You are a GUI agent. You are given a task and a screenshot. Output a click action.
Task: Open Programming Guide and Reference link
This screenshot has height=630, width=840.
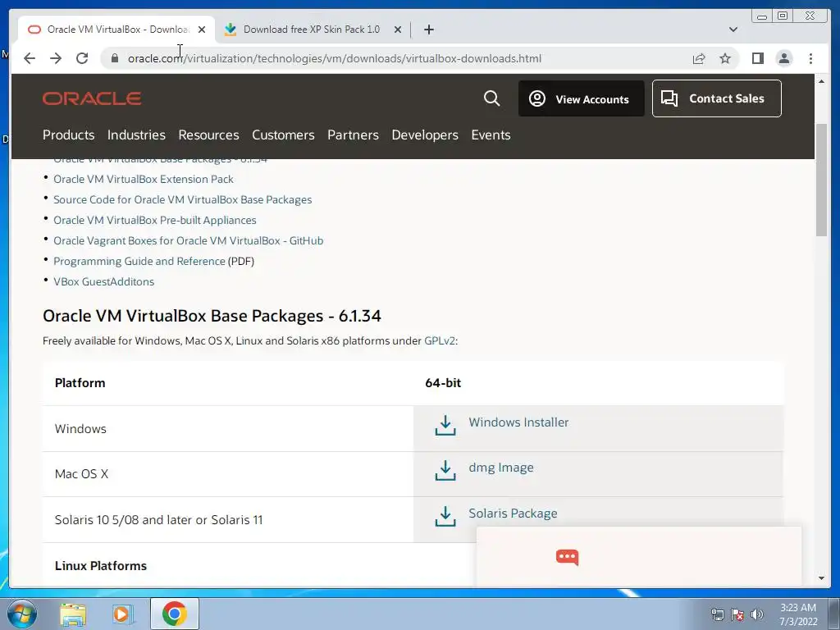tap(139, 261)
